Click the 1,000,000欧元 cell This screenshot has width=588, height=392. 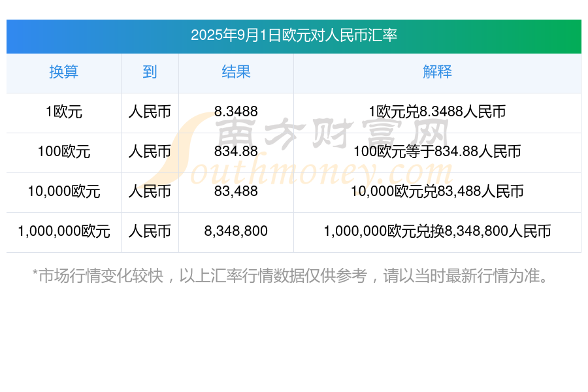(x=64, y=231)
